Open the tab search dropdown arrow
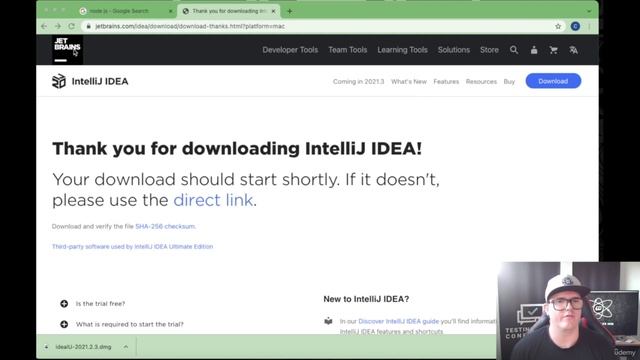The width and height of the screenshot is (640, 360). click(589, 11)
